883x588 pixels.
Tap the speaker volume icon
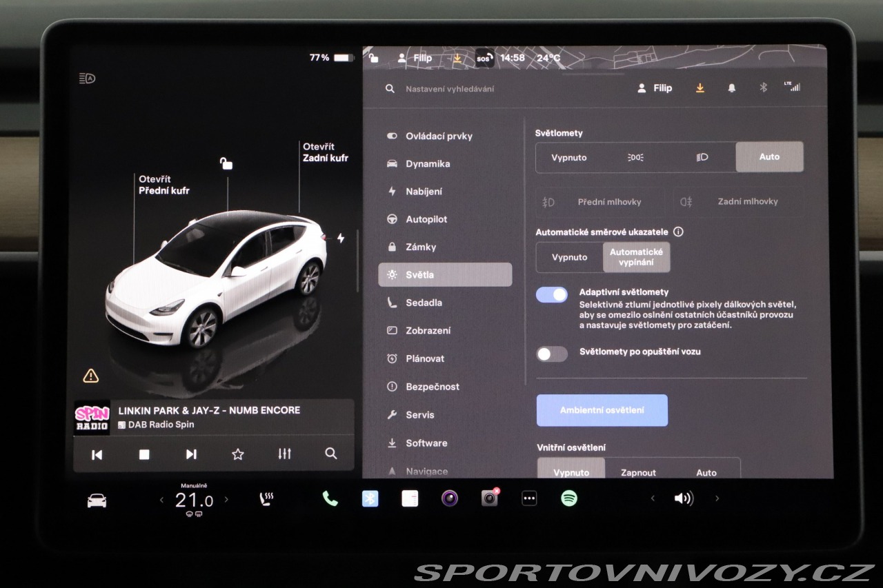click(684, 498)
